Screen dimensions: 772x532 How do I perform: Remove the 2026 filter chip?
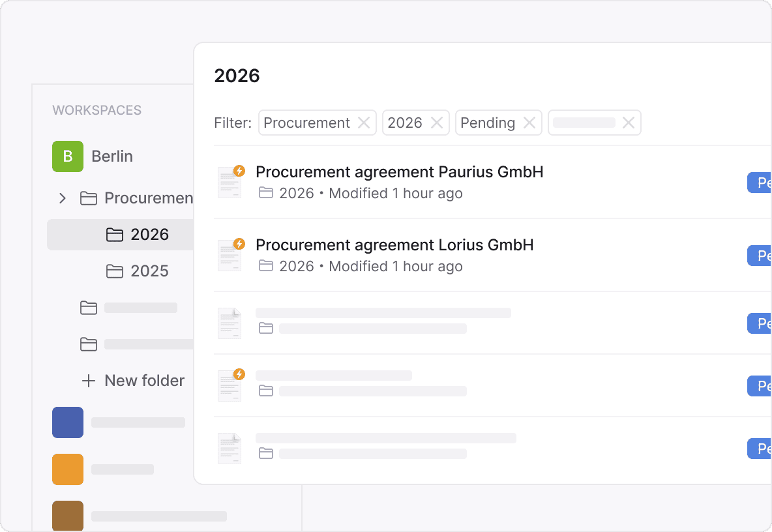tap(437, 123)
